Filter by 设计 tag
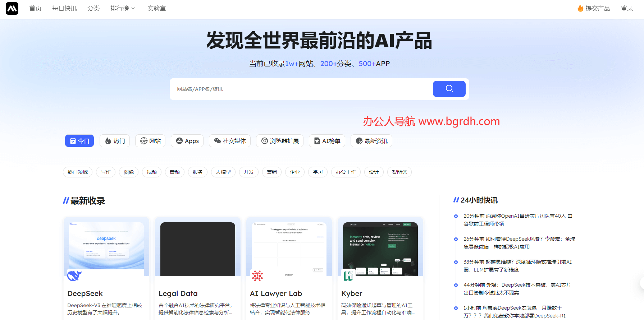Viewport: 644px width, 320px height. pos(374,172)
